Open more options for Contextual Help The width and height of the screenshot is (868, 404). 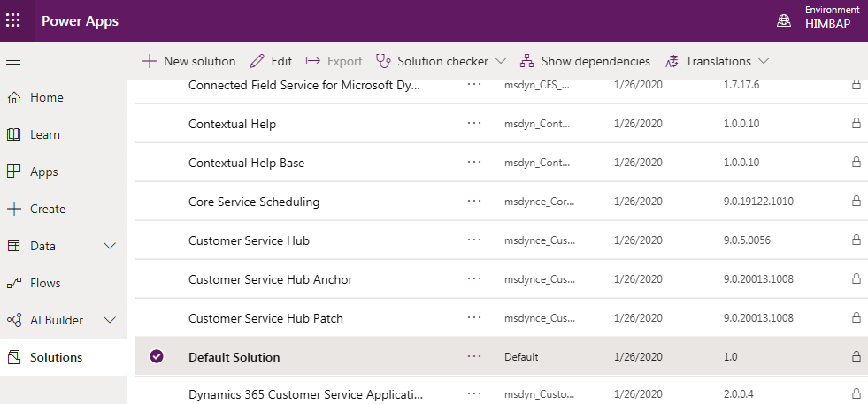474,124
